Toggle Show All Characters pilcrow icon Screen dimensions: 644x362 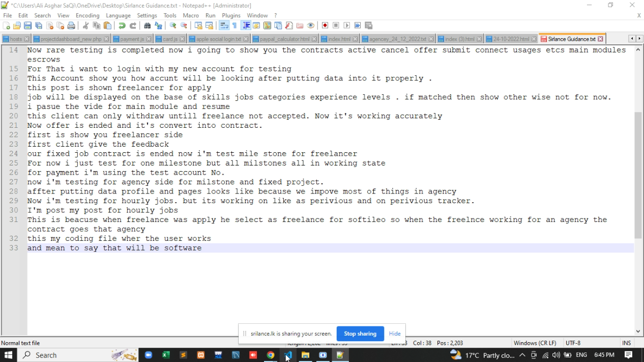235,26
